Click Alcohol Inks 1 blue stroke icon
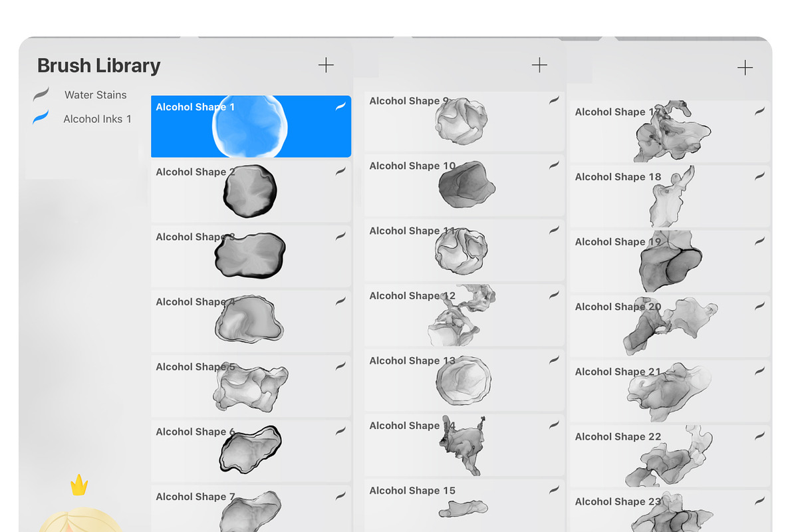This screenshot has height=532, width=798. pos(41,118)
